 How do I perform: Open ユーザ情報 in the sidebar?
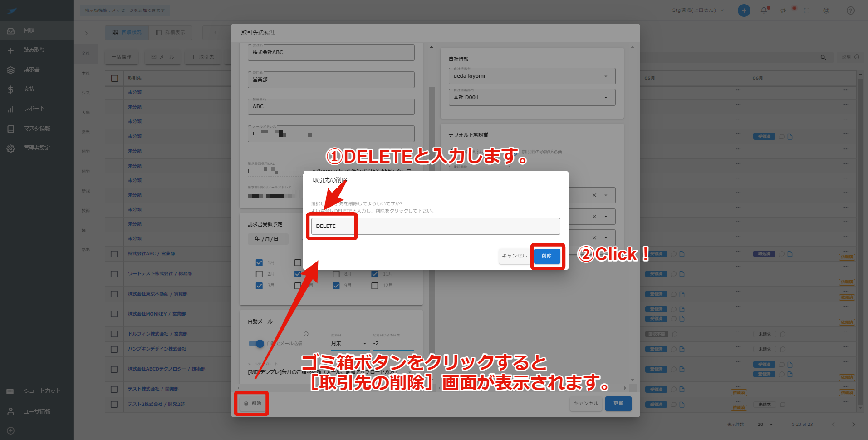pos(37,412)
